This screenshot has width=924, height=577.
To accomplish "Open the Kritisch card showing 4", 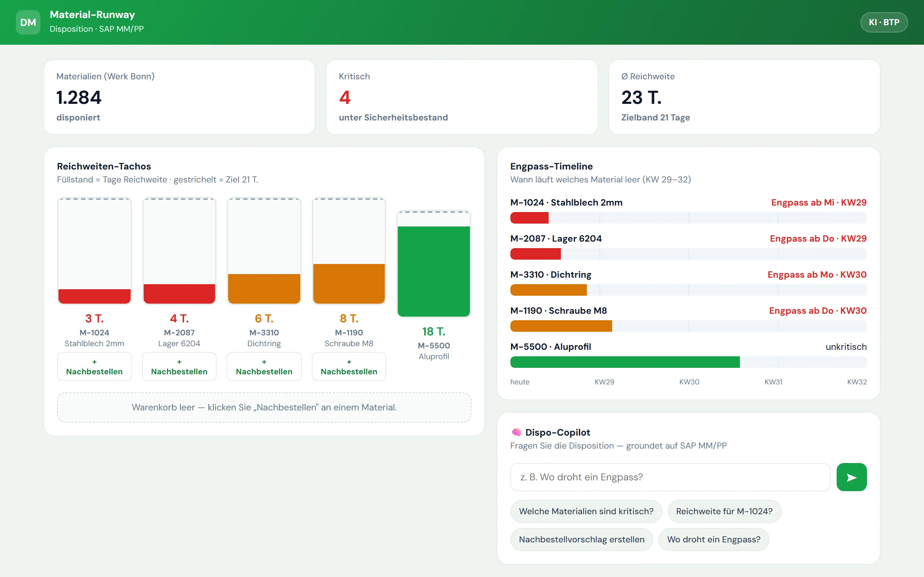I will [x=462, y=97].
